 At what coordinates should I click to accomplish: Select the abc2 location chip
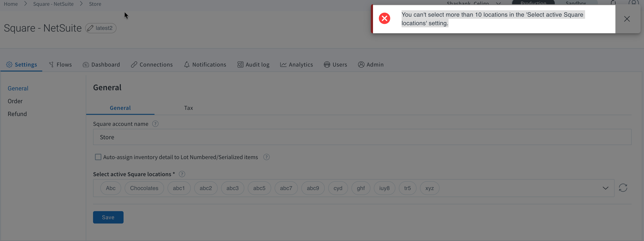[x=206, y=188]
